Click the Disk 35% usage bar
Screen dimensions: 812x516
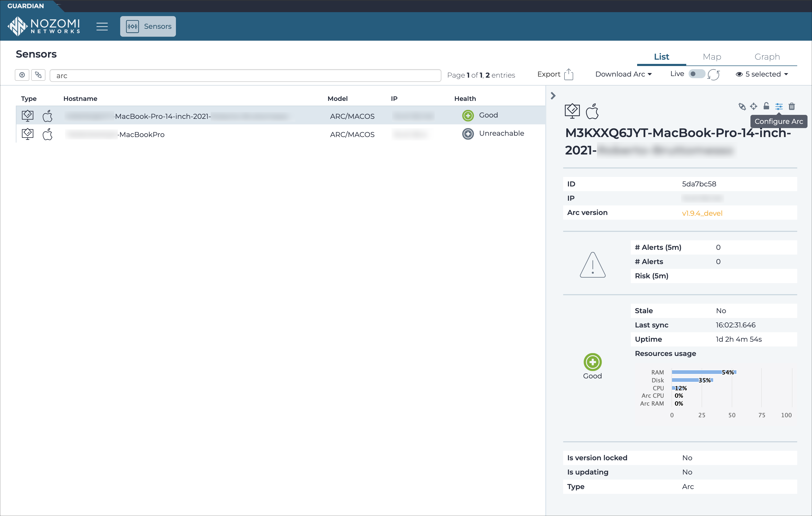(692, 380)
